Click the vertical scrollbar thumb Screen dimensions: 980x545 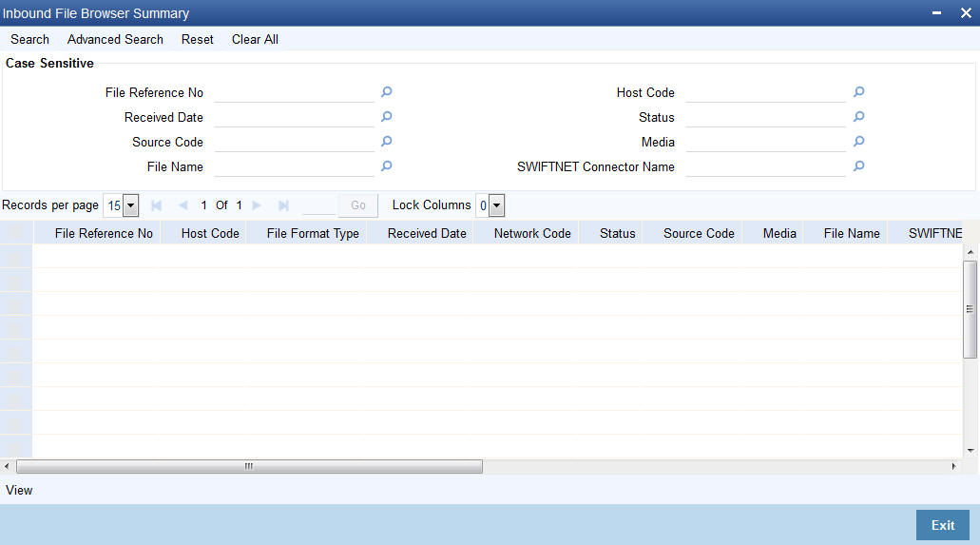(x=970, y=309)
